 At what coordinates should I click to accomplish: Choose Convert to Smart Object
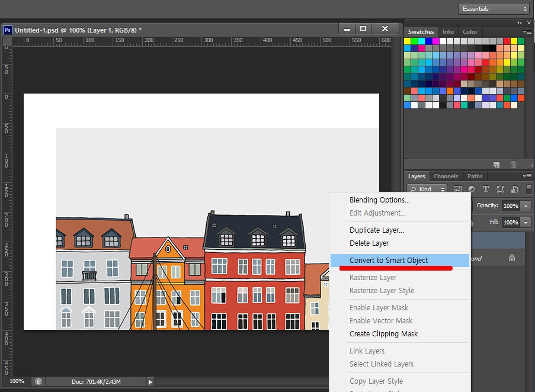[x=400, y=261]
